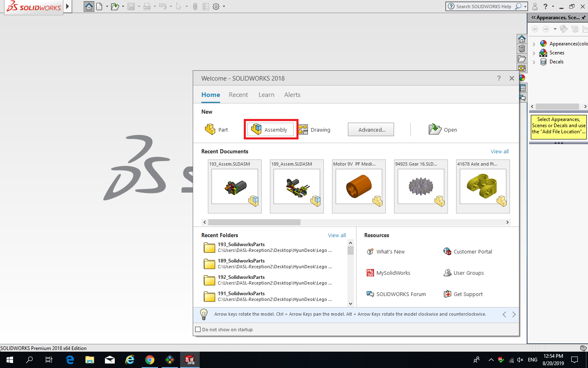Switch to the Home tab
588x368 pixels.
tap(211, 94)
